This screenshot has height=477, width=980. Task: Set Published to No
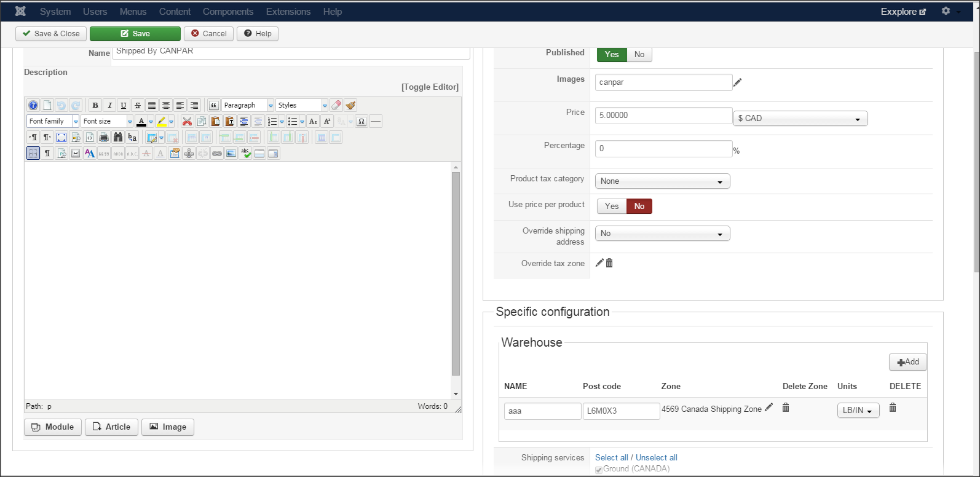point(639,54)
